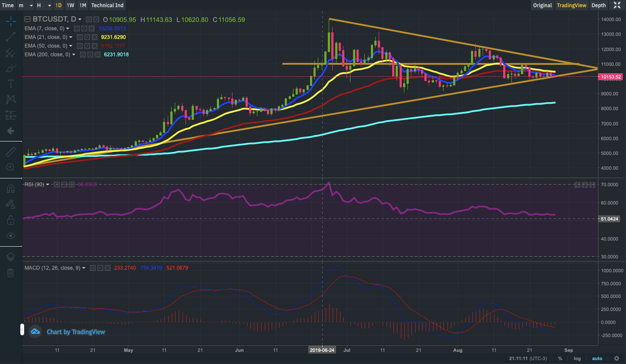
Task: Select the 1D timeframe
Action: tap(58, 5)
